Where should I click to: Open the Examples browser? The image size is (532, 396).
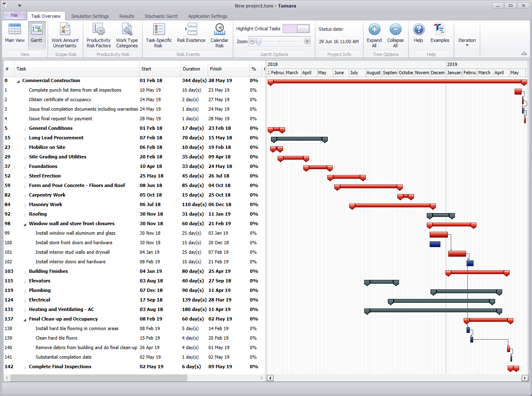coord(440,33)
